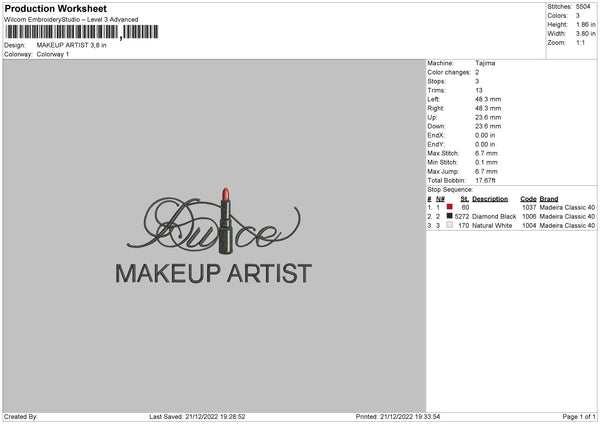
Task: Click the Description column header
Action: [490, 199]
